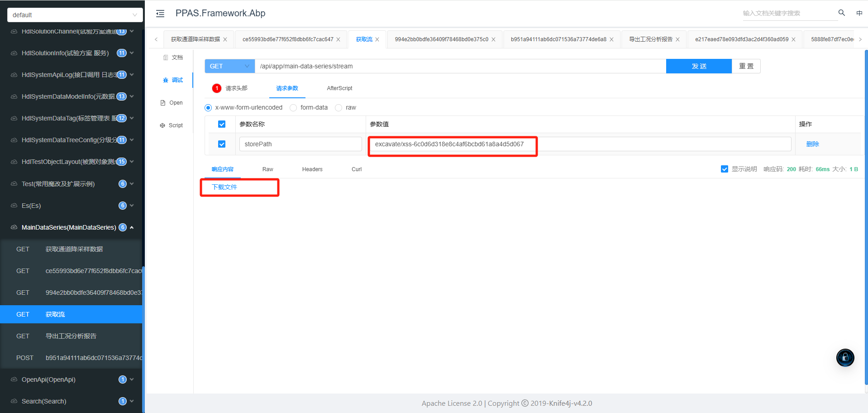Click the sidebar collapse menu icon
The width and height of the screenshot is (868, 413).
[160, 14]
